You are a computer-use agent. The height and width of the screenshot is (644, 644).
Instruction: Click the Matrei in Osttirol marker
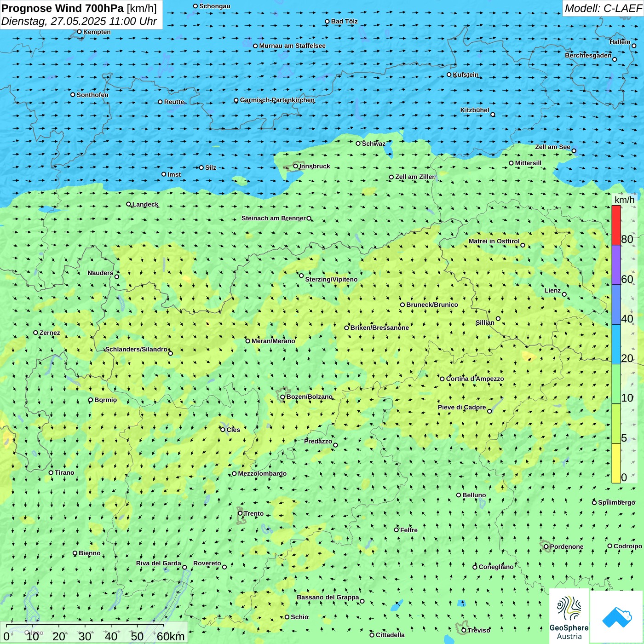point(523,245)
